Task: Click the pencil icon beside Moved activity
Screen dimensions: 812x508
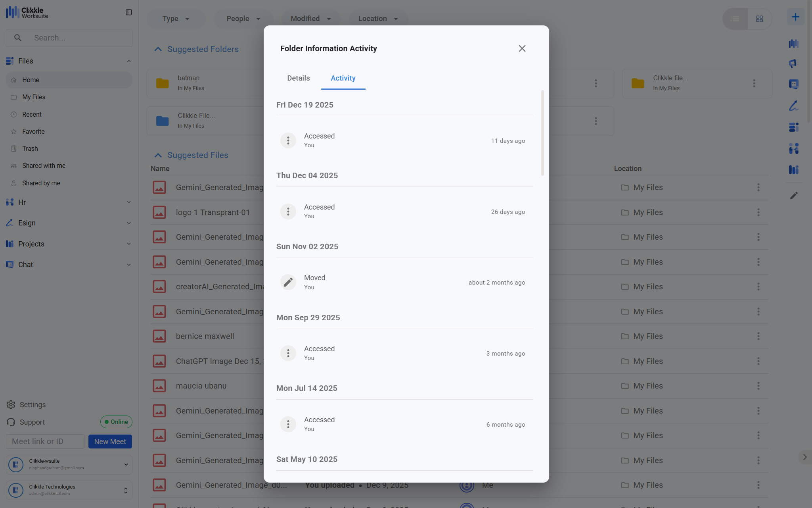Action: (288, 282)
